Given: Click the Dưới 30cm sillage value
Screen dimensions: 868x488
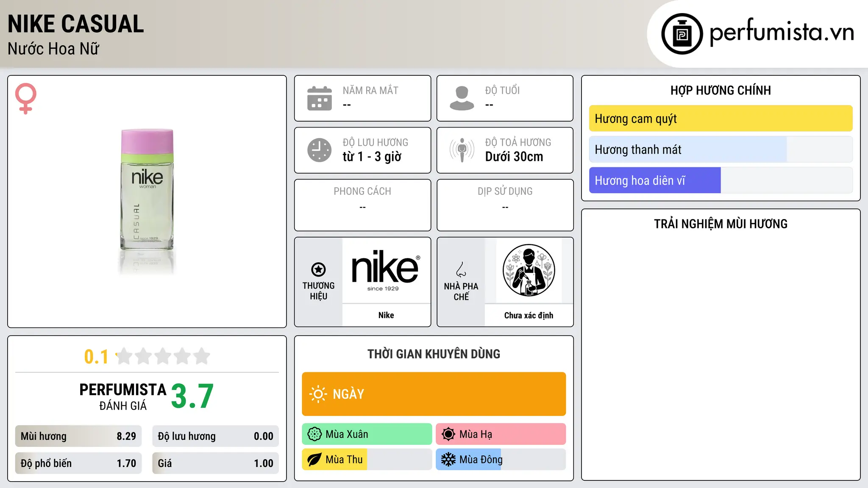Looking at the screenshot, I should tap(514, 157).
